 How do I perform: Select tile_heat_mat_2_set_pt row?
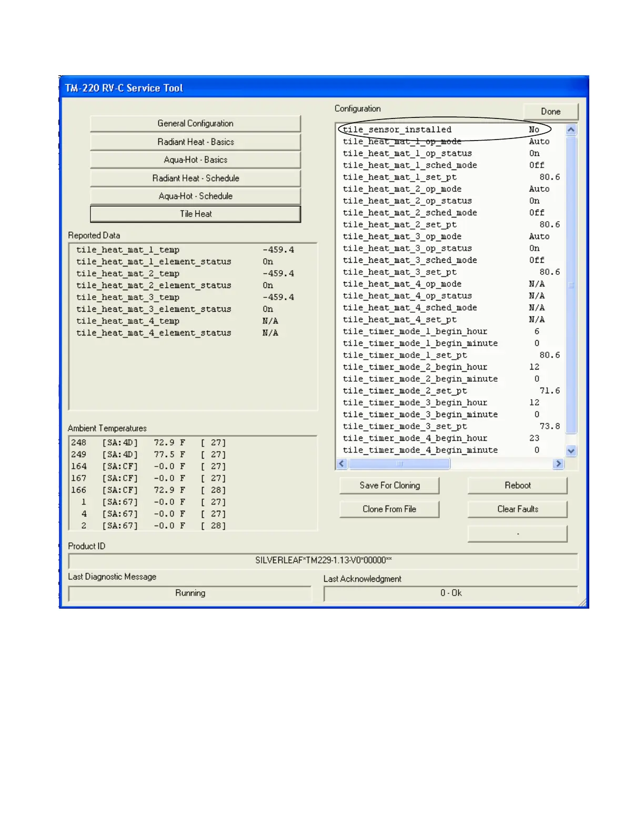[x=450, y=224]
